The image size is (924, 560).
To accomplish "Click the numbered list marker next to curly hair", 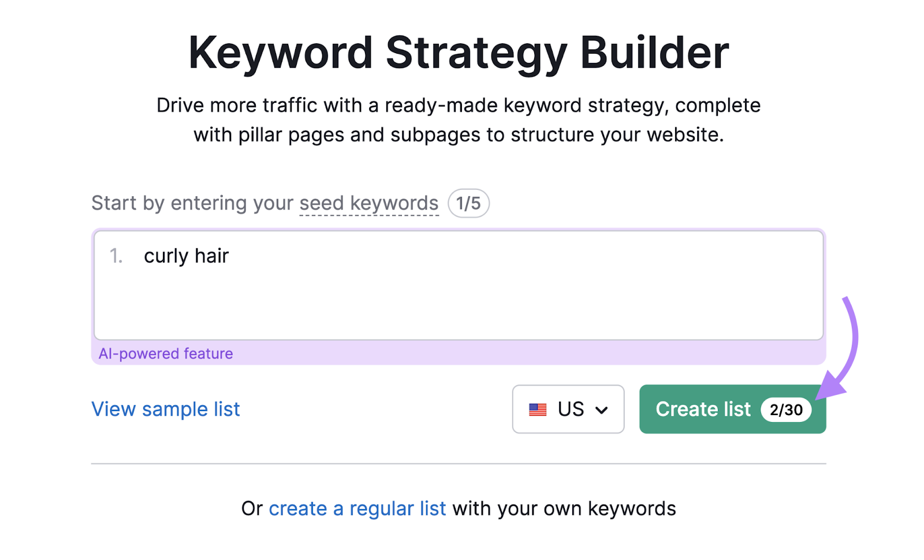I will (115, 256).
